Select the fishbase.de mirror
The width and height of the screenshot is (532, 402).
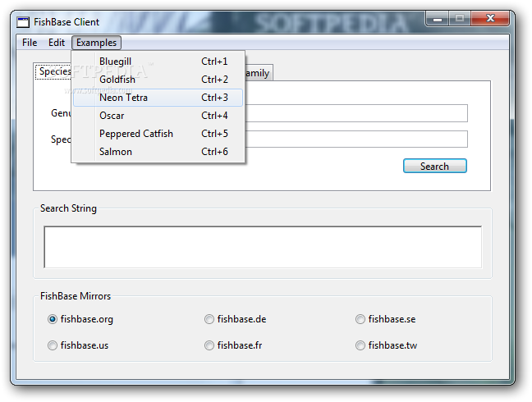[236, 319]
